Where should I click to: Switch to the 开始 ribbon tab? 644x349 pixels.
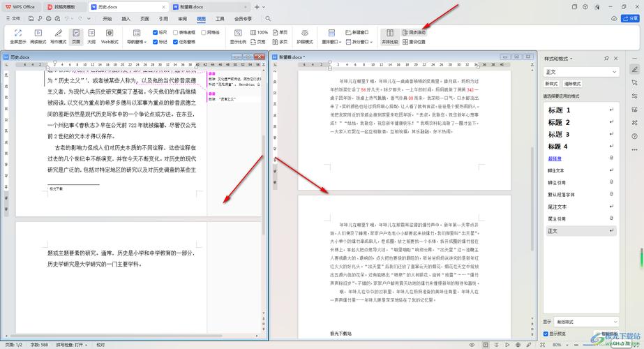(107, 19)
